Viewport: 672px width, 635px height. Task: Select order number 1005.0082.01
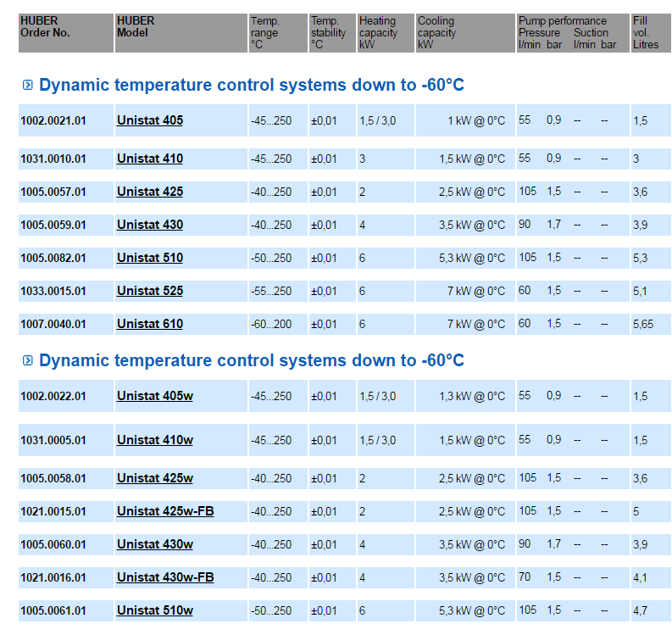point(53,258)
